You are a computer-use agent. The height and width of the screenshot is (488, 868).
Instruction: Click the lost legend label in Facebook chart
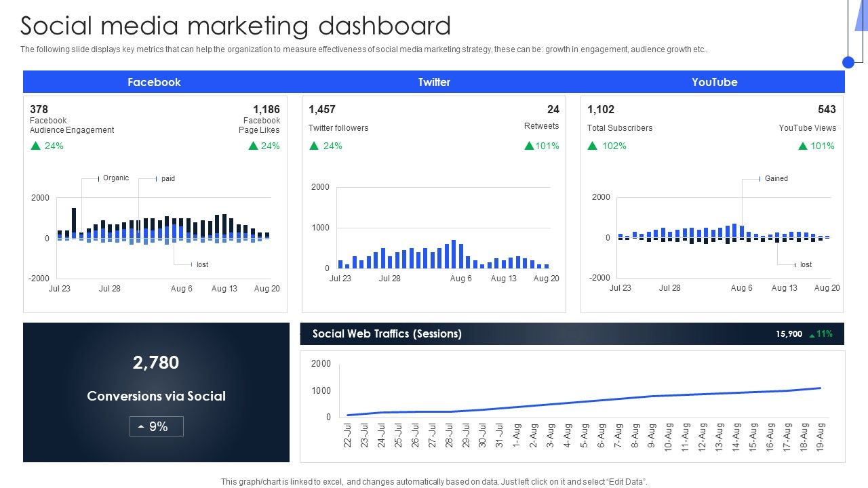pyautogui.click(x=203, y=264)
